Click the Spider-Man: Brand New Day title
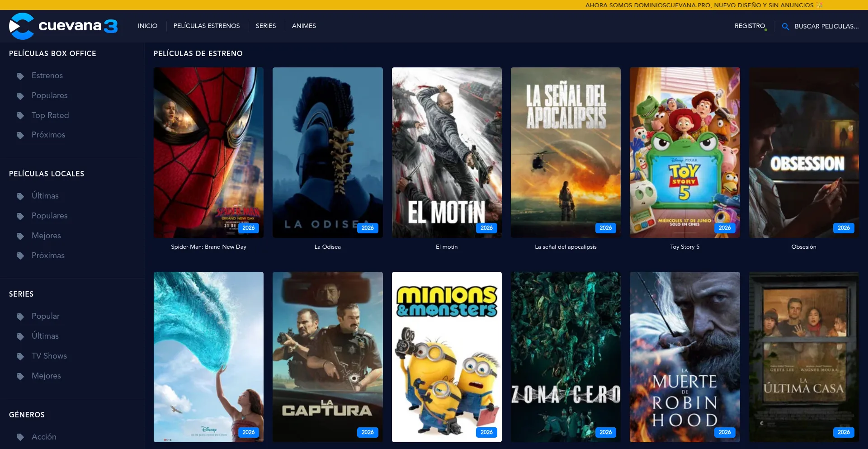 tap(208, 247)
